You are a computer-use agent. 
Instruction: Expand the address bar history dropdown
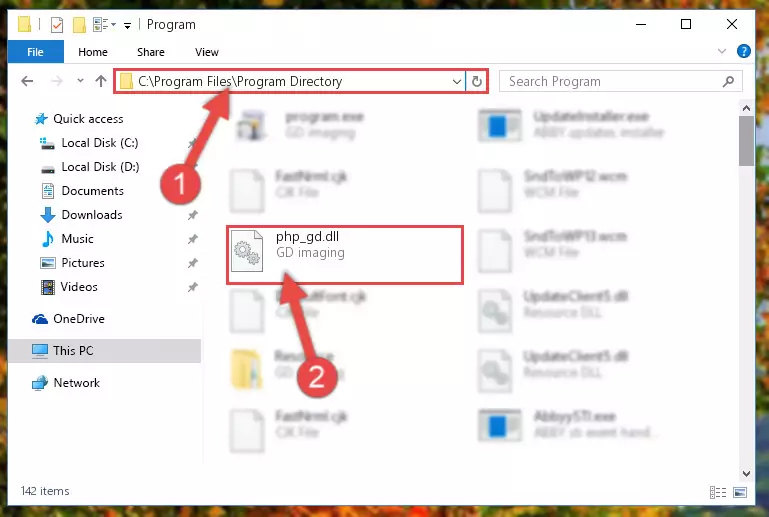pos(457,81)
